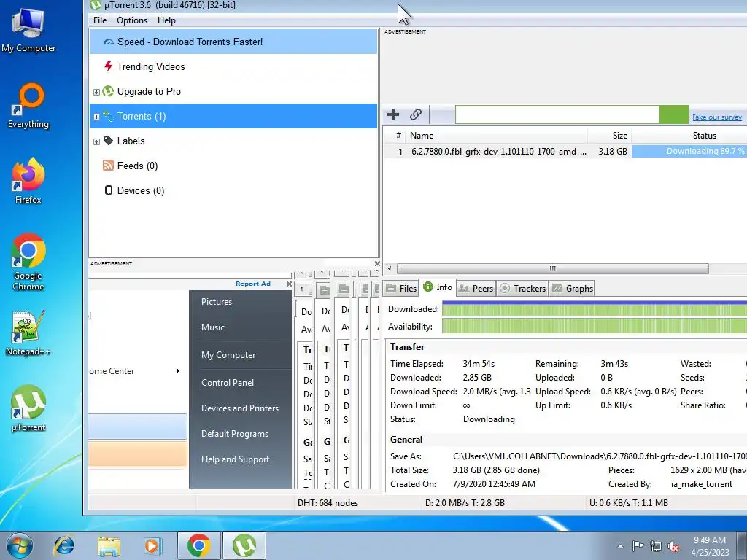The width and height of the screenshot is (747, 560).
Task: Select the Info tab
Action: click(x=438, y=287)
